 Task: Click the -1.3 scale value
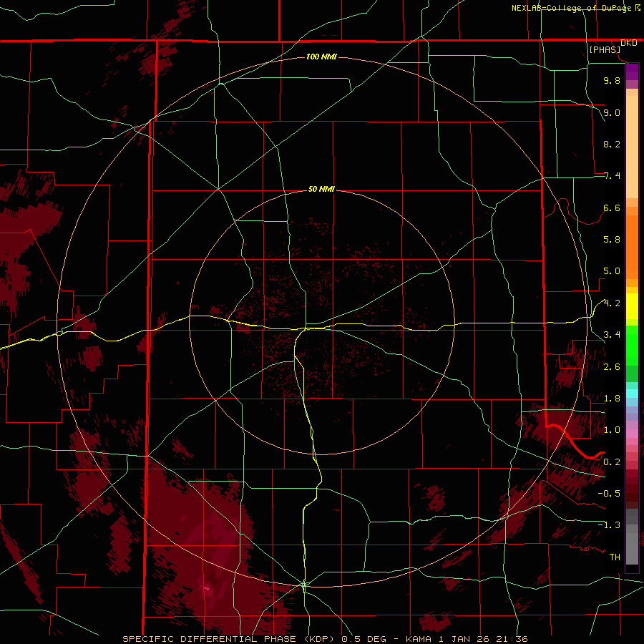click(609, 525)
